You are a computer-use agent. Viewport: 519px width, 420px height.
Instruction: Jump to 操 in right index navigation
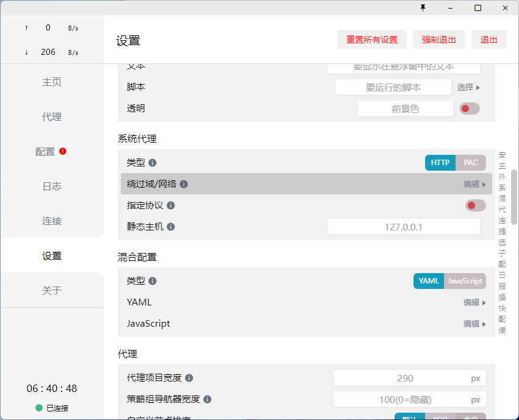point(502,297)
